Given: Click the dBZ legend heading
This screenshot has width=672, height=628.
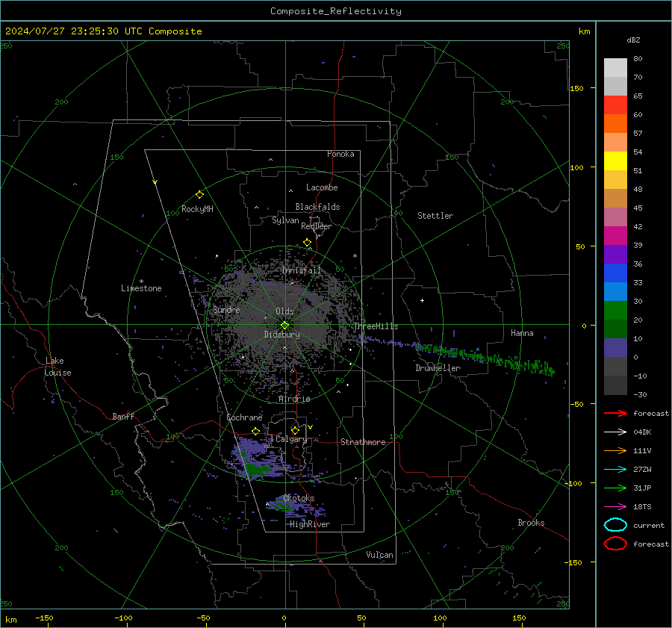Looking at the screenshot, I should pos(633,40).
